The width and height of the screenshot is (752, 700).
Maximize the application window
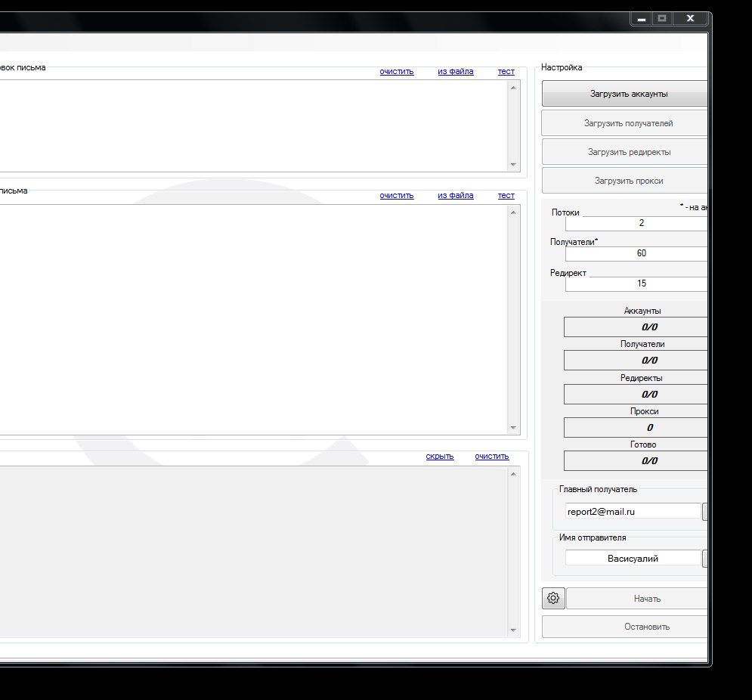(x=662, y=18)
